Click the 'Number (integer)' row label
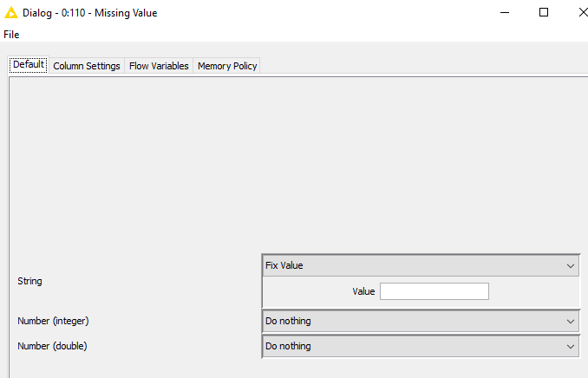The height and width of the screenshot is (378, 588). pyautogui.click(x=53, y=321)
